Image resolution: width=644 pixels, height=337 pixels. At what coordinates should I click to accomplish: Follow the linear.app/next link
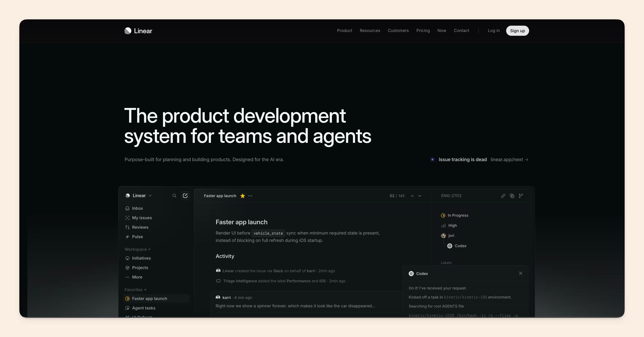point(509,159)
